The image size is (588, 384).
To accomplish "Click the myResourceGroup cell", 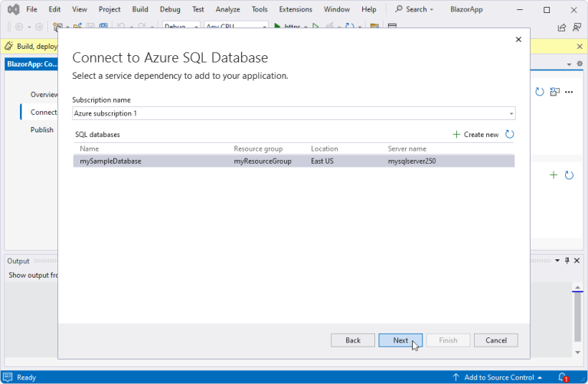I will point(263,161).
